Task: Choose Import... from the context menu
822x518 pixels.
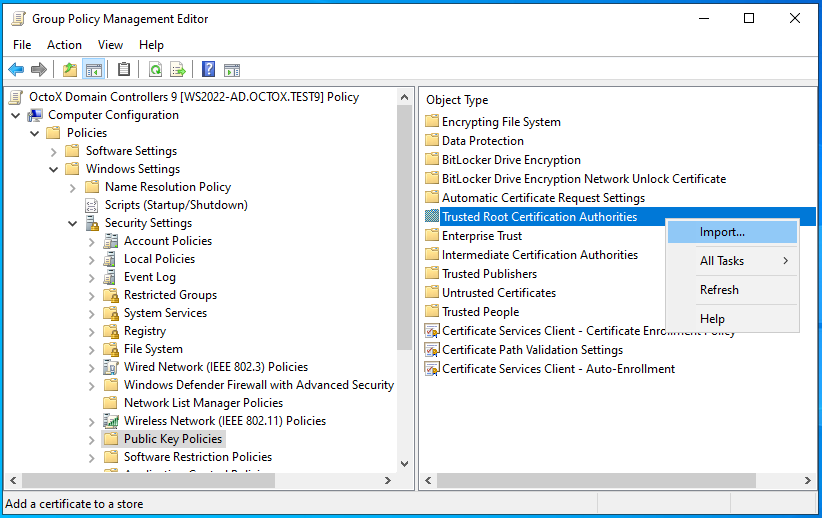Action: point(732,232)
